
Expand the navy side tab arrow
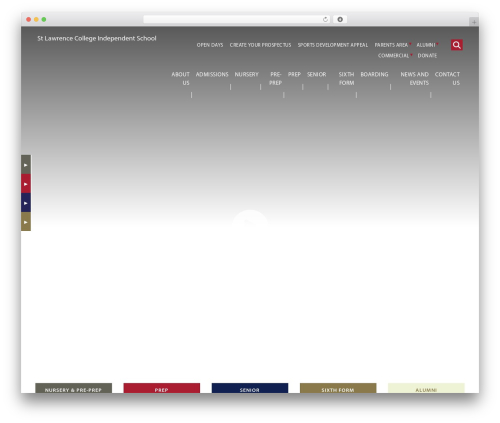tap(26, 203)
